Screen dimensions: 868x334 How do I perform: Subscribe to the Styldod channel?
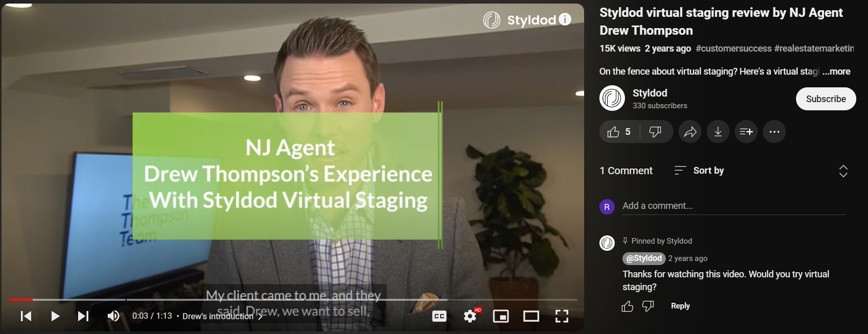[826, 99]
